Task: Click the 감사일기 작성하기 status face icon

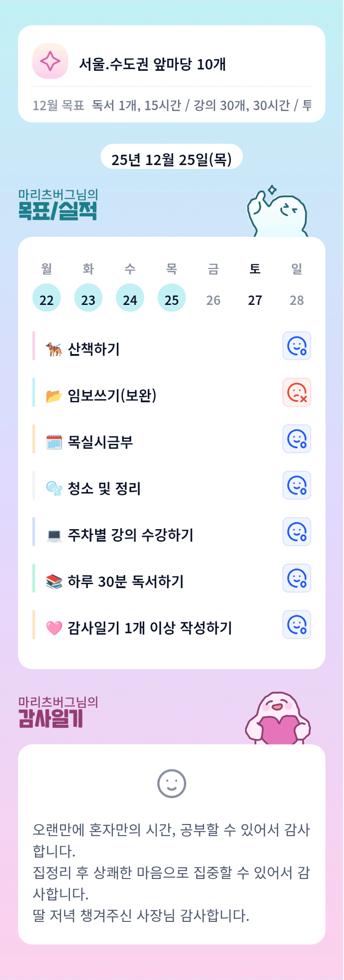Action: point(297,625)
